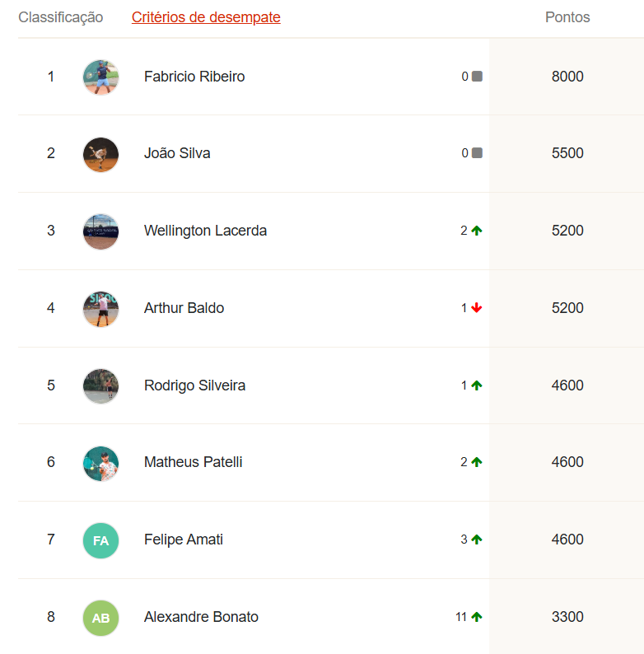Click the green up arrow beside Alexandre Bonato
This screenshot has width=644, height=654.
coord(477,617)
